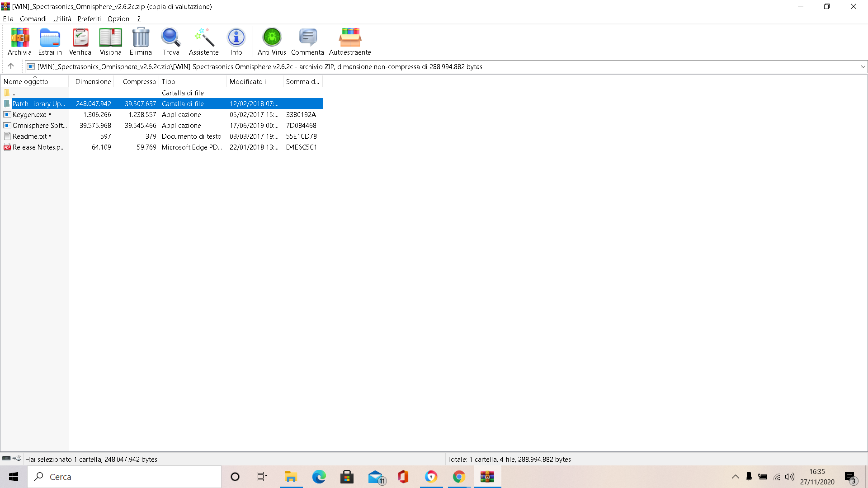Click the date 22/01/2018 13:... cell
The height and width of the screenshot is (488, 868).
pyautogui.click(x=254, y=147)
